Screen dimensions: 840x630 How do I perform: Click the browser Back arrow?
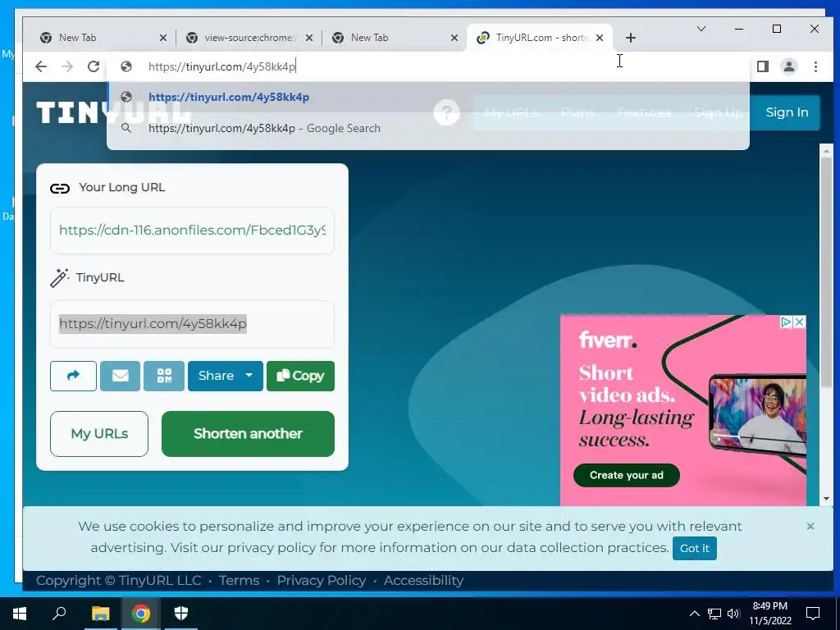(x=41, y=66)
